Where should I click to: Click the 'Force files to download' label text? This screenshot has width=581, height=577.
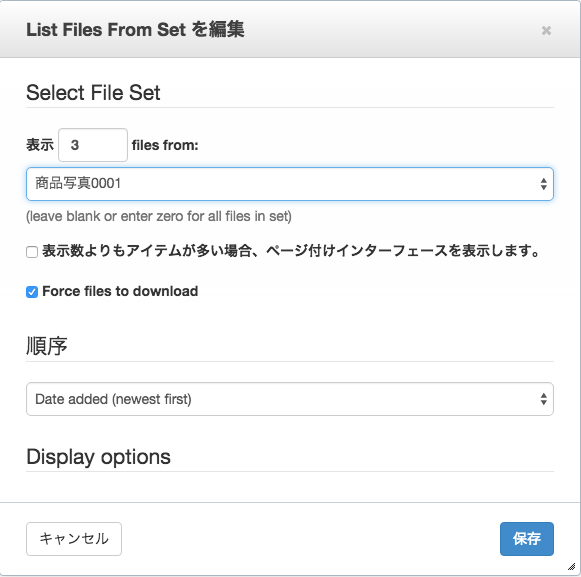click(x=120, y=291)
